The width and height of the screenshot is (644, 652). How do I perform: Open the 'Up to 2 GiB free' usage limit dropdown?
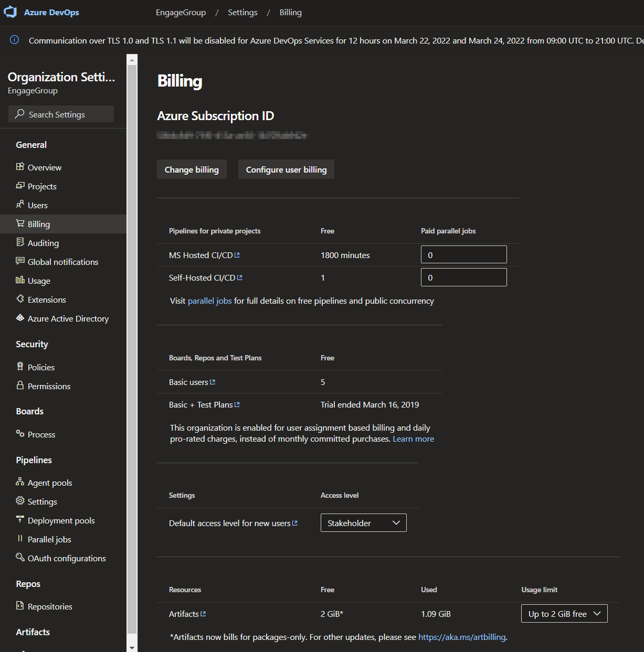pyautogui.click(x=564, y=614)
